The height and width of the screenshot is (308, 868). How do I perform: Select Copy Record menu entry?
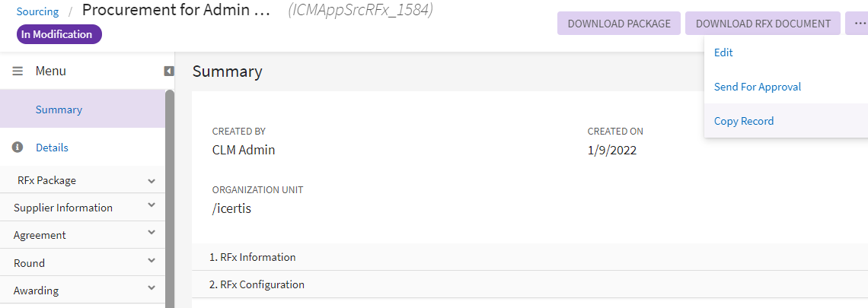744,121
